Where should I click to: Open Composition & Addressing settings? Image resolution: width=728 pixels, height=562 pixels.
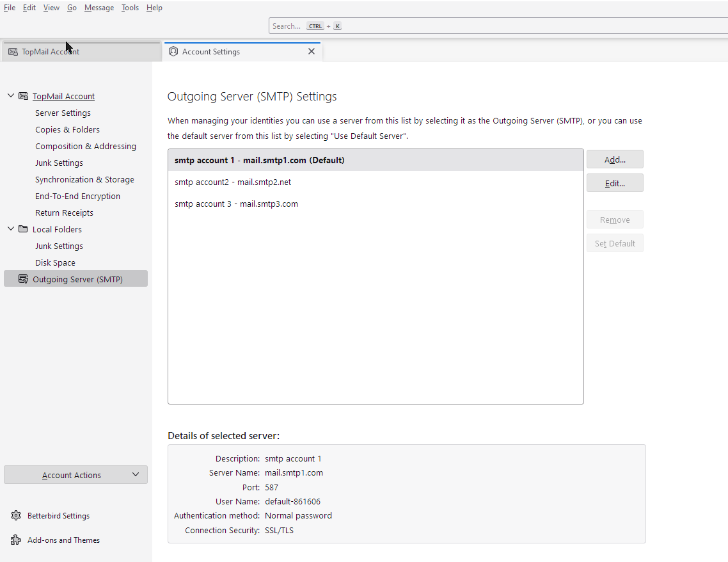click(86, 147)
